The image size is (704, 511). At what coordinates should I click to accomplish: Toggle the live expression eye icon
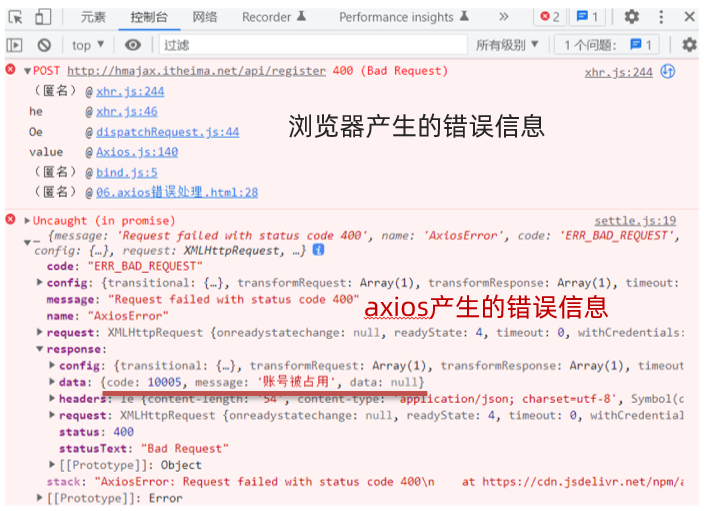[x=132, y=45]
